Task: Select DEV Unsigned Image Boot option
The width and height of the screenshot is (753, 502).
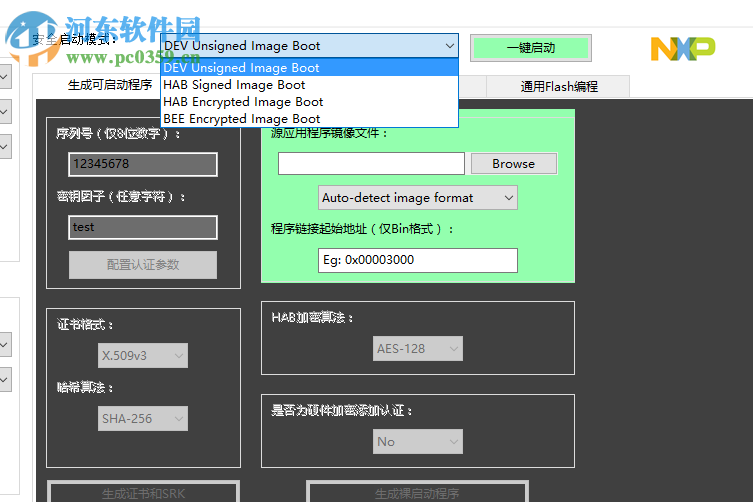Action: [309, 68]
